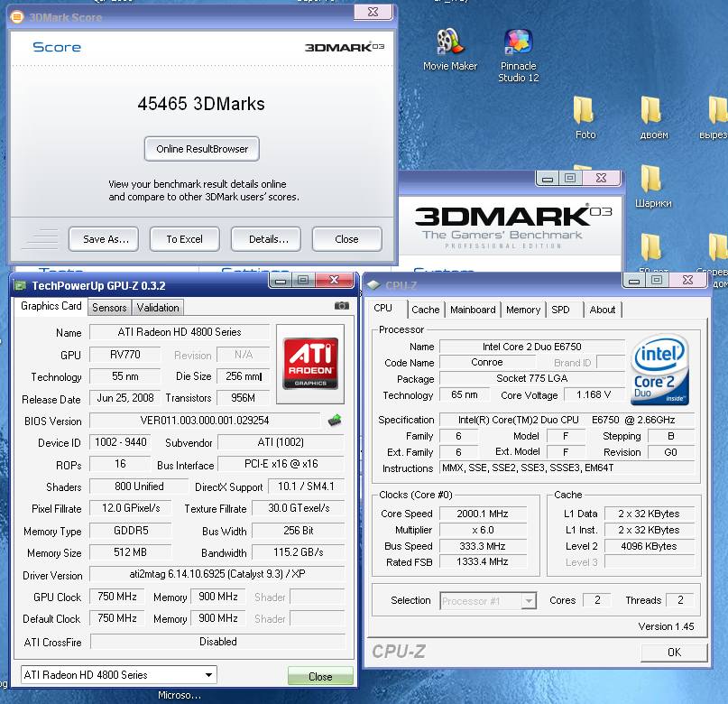Export score with To Excel button
This screenshot has height=704, width=728.
185,239
